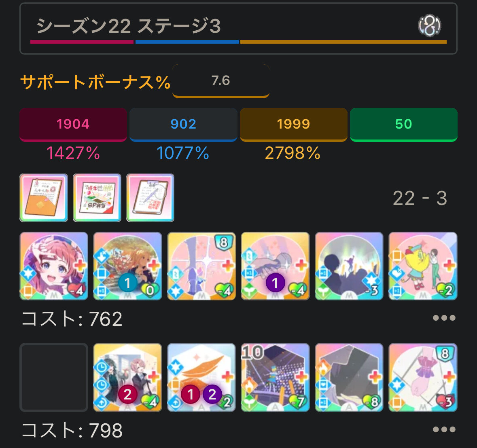Click the green 50 stamina box
The image size is (477, 448).
click(404, 124)
